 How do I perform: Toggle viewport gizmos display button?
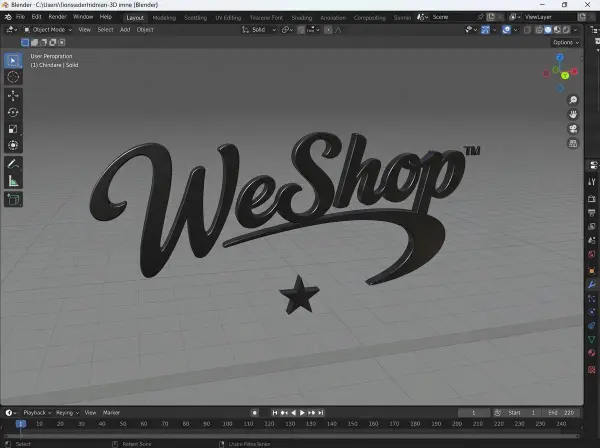[x=485, y=30]
